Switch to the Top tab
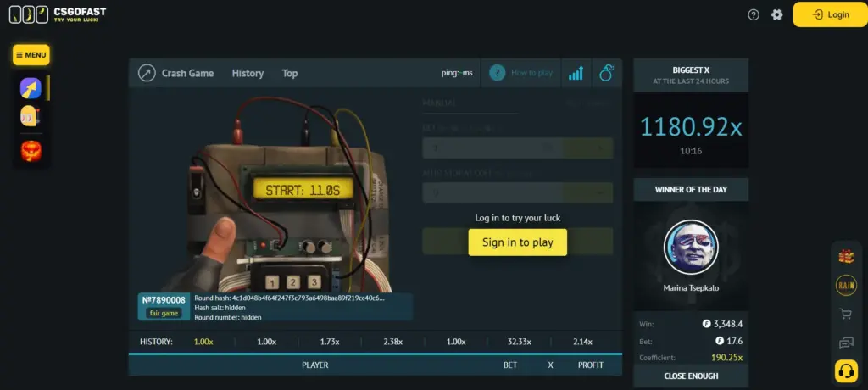 (290, 73)
